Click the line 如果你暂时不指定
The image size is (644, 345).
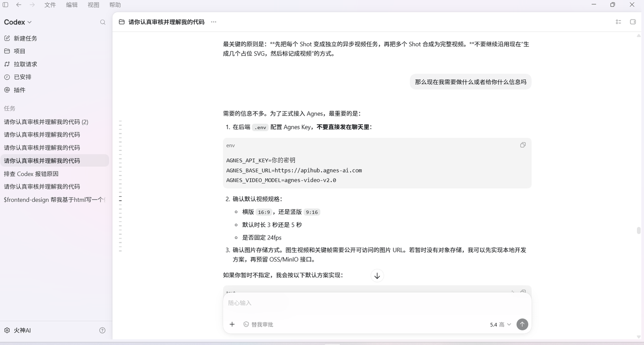[283, 275]
